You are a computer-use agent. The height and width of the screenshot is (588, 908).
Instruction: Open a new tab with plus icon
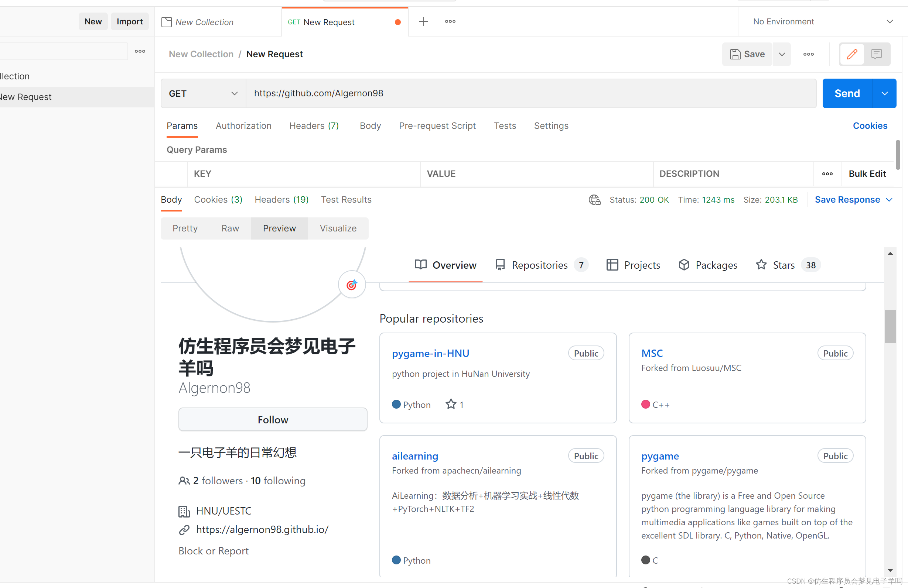pyautogui.click(x=423, y=22)
